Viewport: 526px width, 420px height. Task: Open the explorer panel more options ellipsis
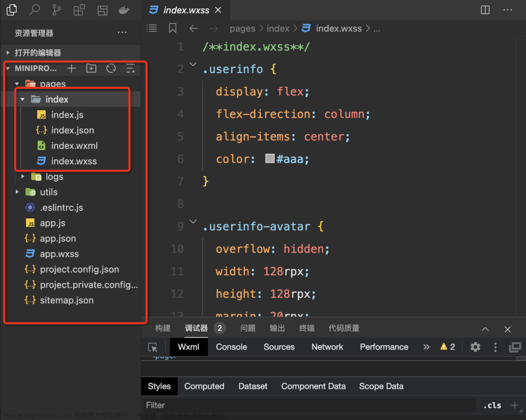tap(122, 33)
